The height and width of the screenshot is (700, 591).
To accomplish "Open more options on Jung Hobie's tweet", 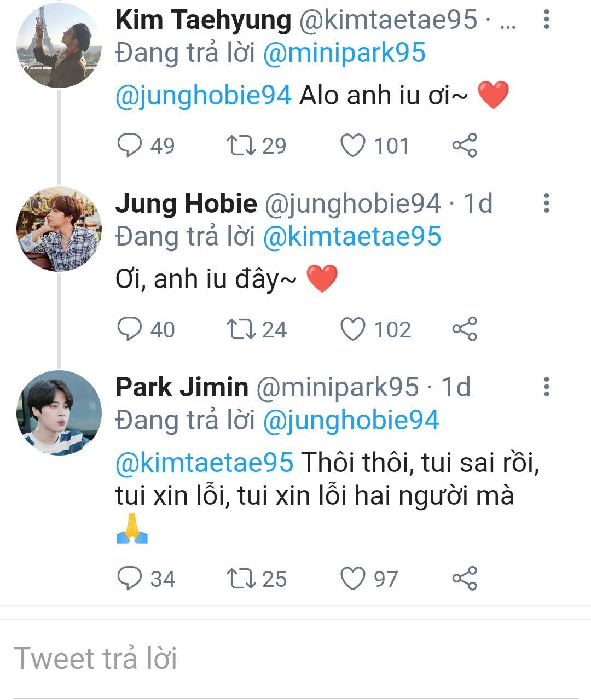I will (x=546, y=203).
